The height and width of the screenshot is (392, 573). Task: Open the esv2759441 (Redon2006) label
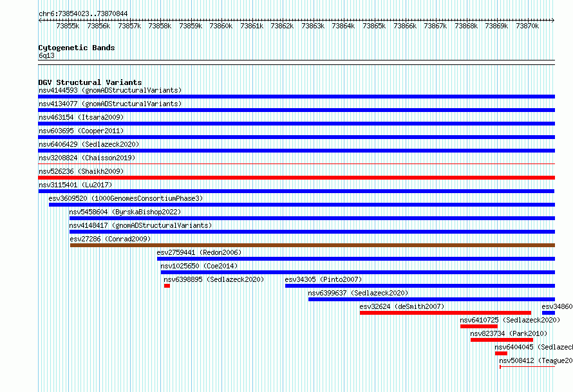tap(199, 252)
